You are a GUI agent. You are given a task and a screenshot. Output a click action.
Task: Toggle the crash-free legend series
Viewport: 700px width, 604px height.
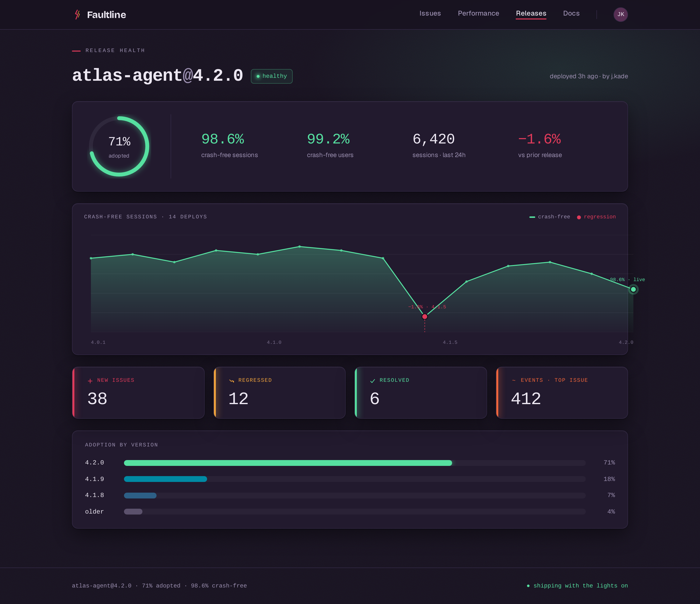tap(550, 217)
